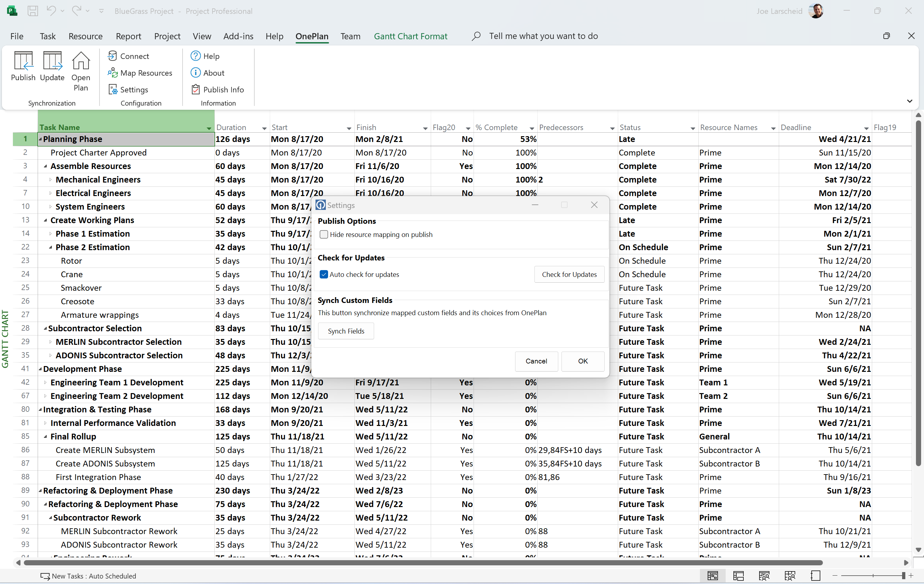The image size is (924, 584).
Task: Click the Synch Fields button
Action: point(346,330)
